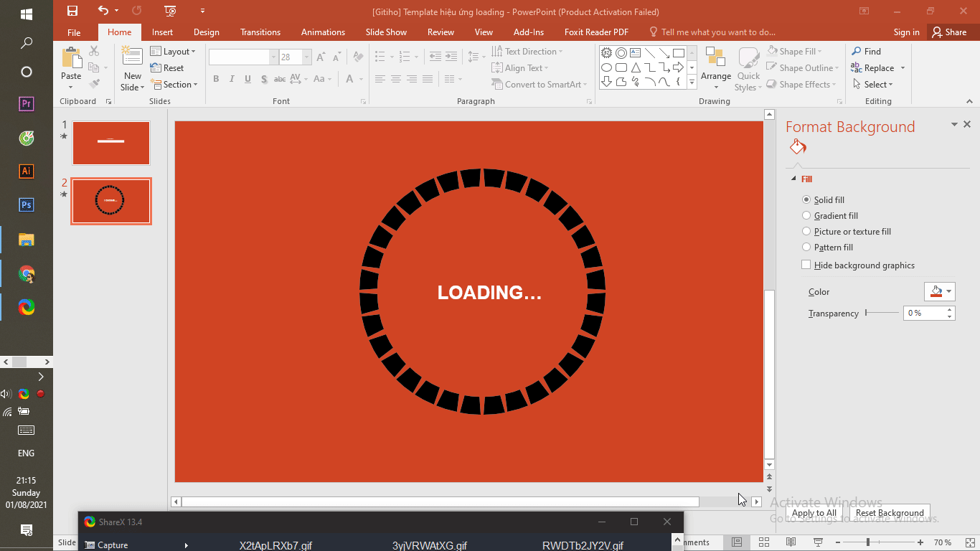Open the background Color dropdown
The image size is (980, 551).
point(940,291)
